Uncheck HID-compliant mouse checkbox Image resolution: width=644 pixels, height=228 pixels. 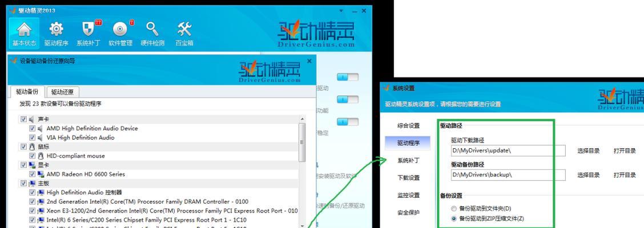(33, 156)
